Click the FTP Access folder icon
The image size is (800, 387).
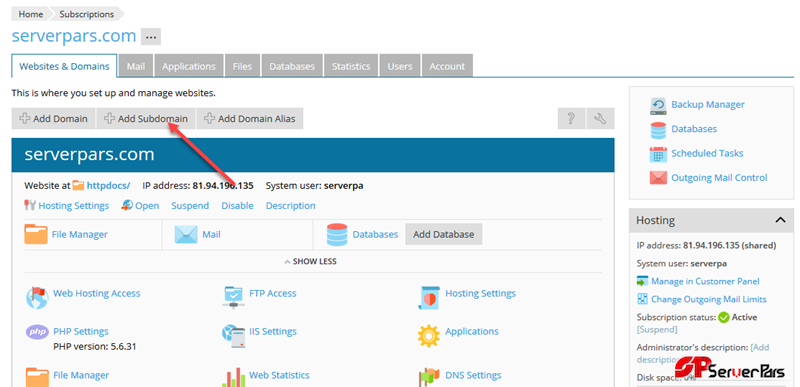[233, 297]
